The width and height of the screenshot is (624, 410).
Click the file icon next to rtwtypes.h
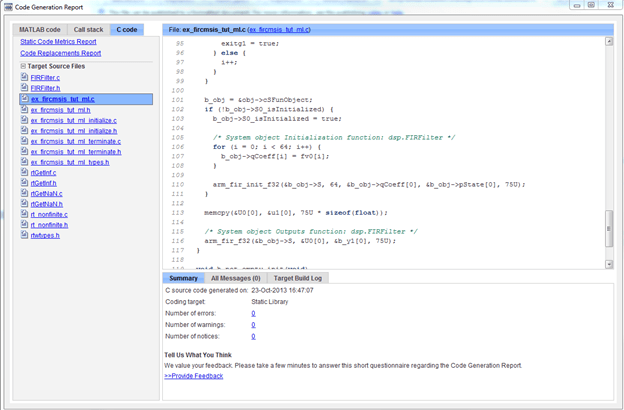point(24,236)
